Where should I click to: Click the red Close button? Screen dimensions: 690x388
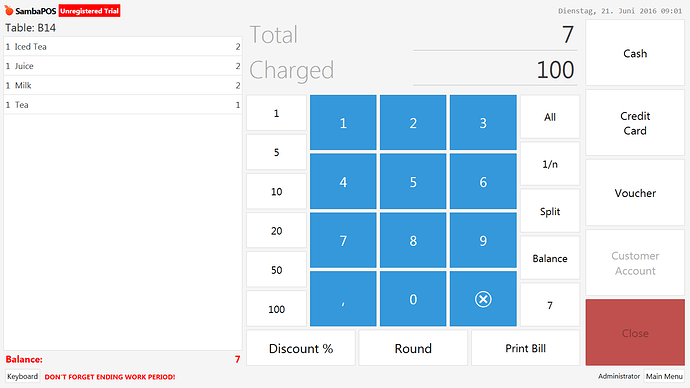[x=635, y=333]
